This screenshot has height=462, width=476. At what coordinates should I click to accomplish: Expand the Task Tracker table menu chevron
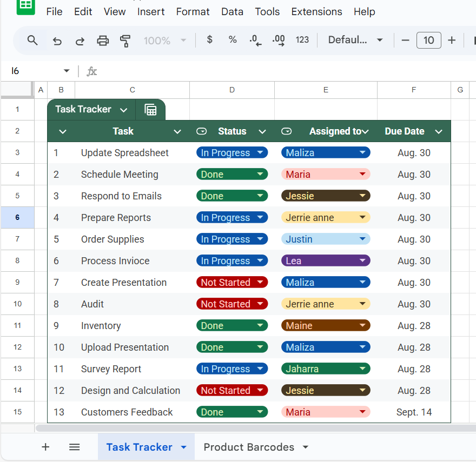123,110
